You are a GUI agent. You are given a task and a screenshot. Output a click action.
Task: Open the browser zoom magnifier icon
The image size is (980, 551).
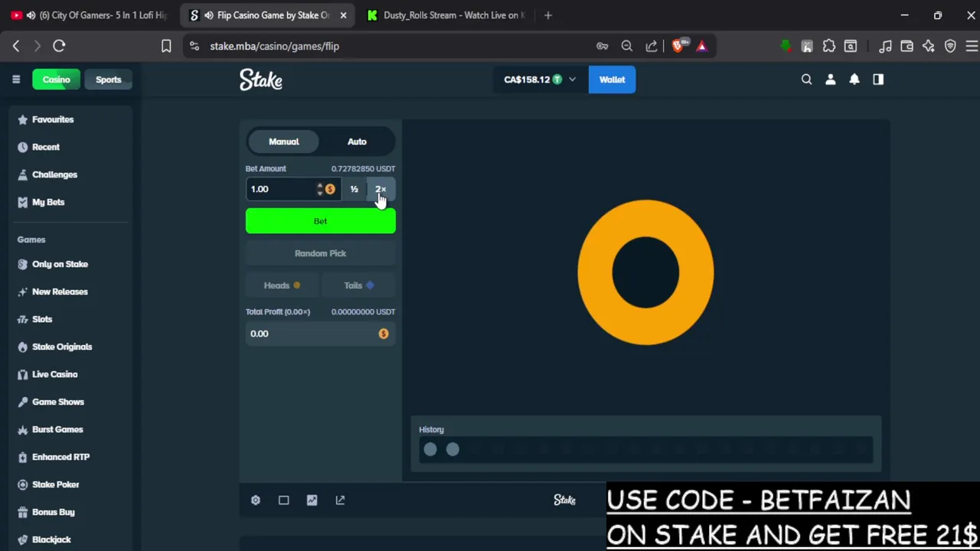click(x=627, y=46)
